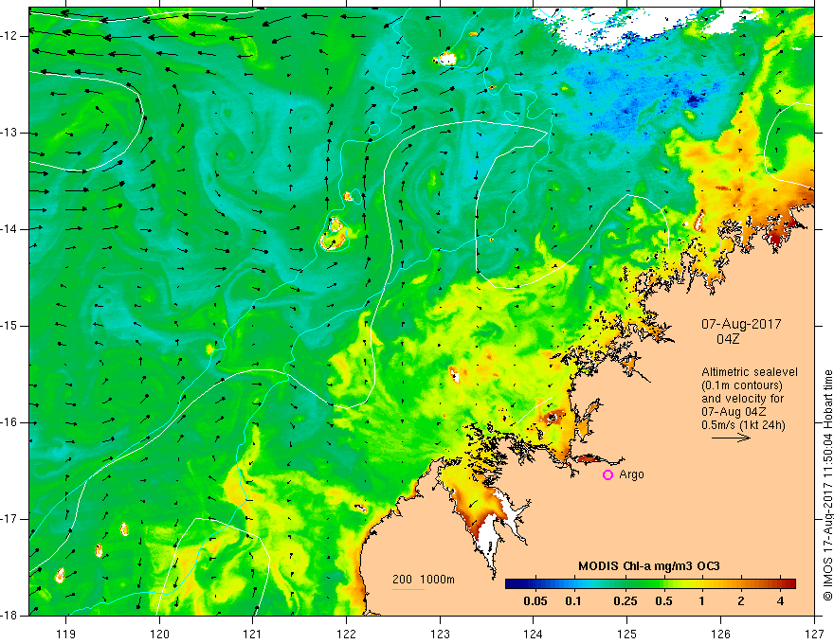Click the '119' longitude axis label
Viewport: 834px width, 644px height.
66,634
